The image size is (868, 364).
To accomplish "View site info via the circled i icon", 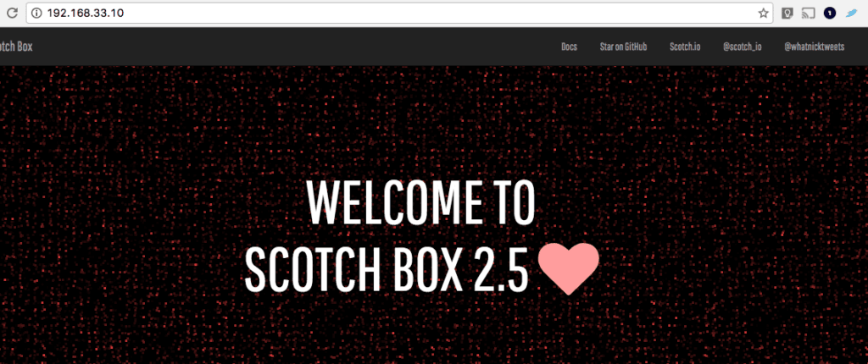I will [37, 14].
